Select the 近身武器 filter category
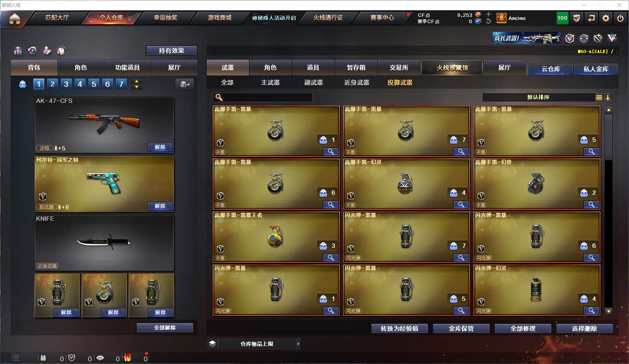The width and height of the screenshot is (629, 364). coord(357,82)
